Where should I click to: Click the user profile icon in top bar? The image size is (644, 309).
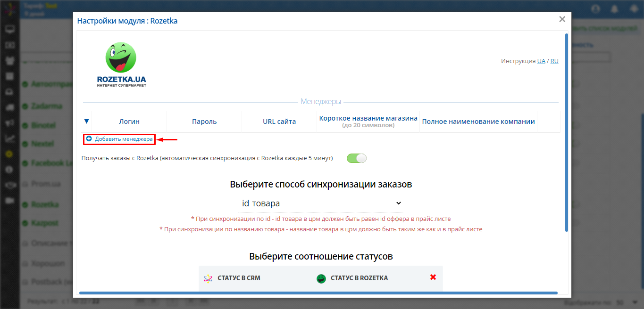596,9
